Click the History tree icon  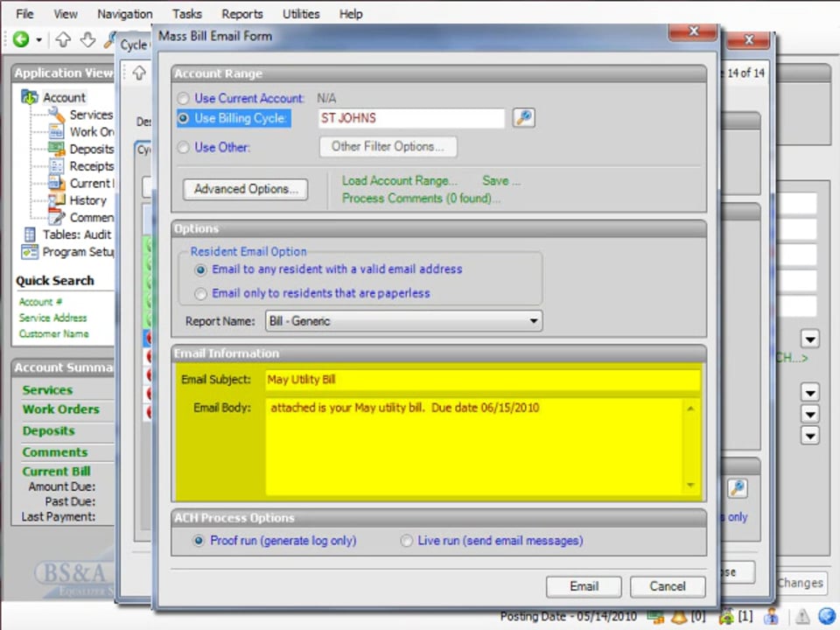56,199
